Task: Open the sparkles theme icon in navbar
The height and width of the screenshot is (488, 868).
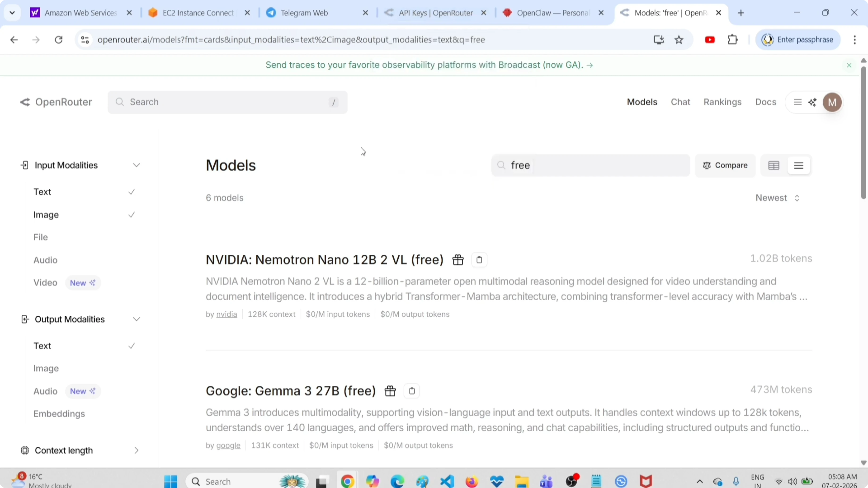Action: coord(813,102)
